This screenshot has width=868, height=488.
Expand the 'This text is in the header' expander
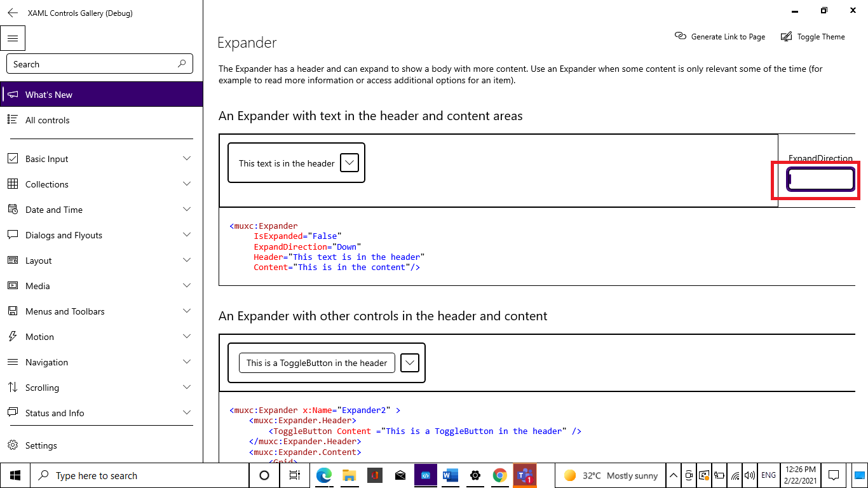[x=349, y=163]
